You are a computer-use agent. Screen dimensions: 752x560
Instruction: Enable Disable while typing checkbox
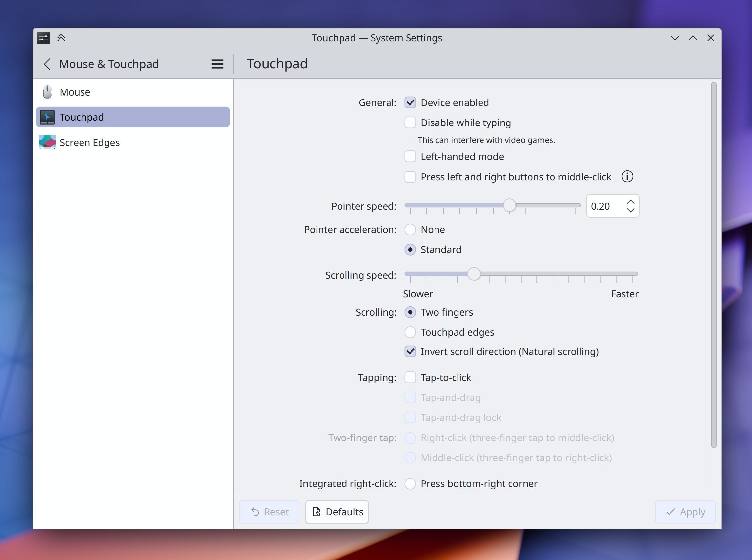(x=410, y=123)
